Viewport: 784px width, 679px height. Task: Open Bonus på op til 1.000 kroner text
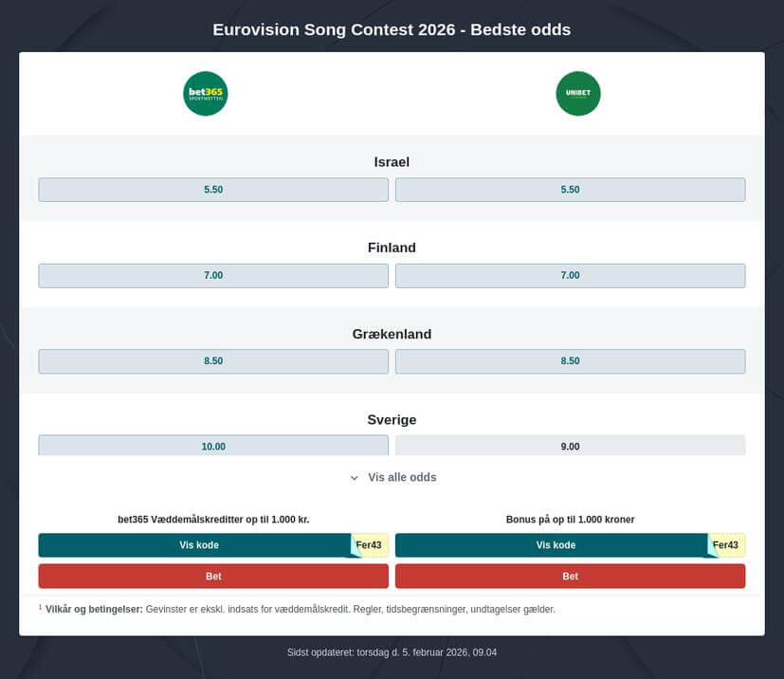pos(570,520)
